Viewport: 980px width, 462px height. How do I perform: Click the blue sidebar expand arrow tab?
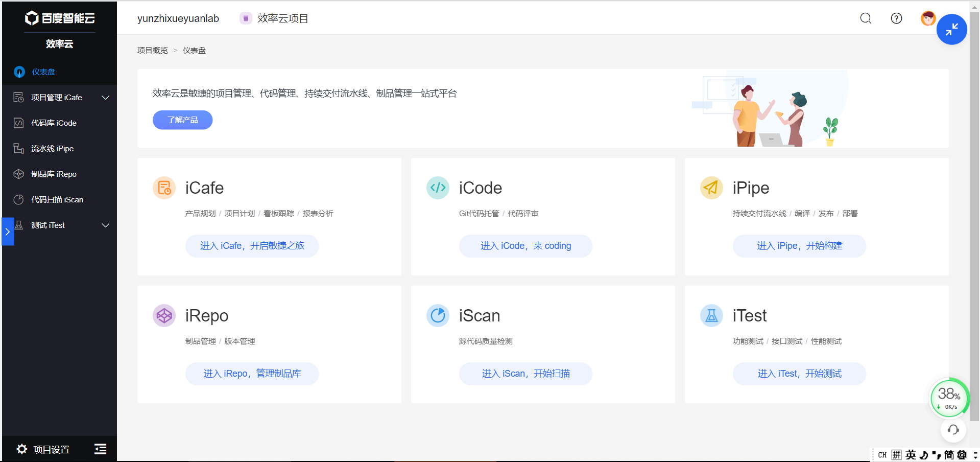[x=8, y=232]
